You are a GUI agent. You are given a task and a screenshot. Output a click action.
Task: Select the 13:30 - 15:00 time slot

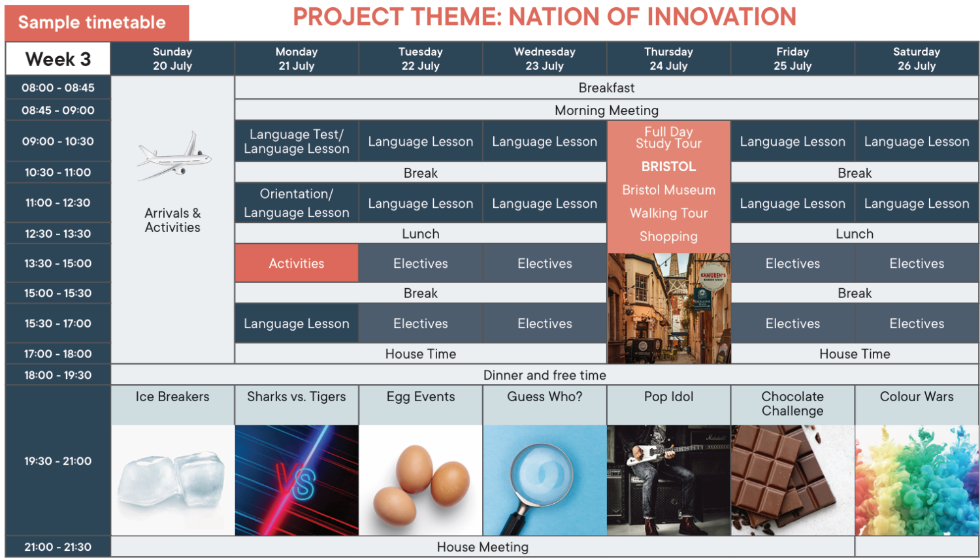point(58,263)
